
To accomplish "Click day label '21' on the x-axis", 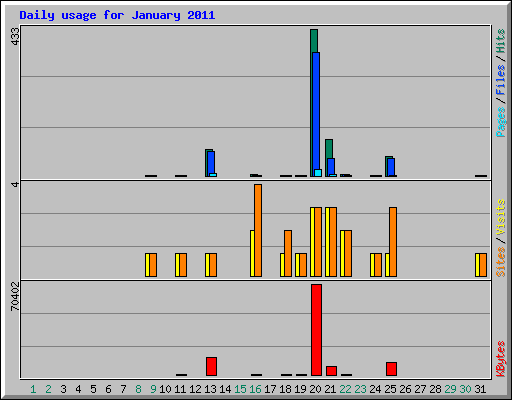I will (x=330, y=389).
